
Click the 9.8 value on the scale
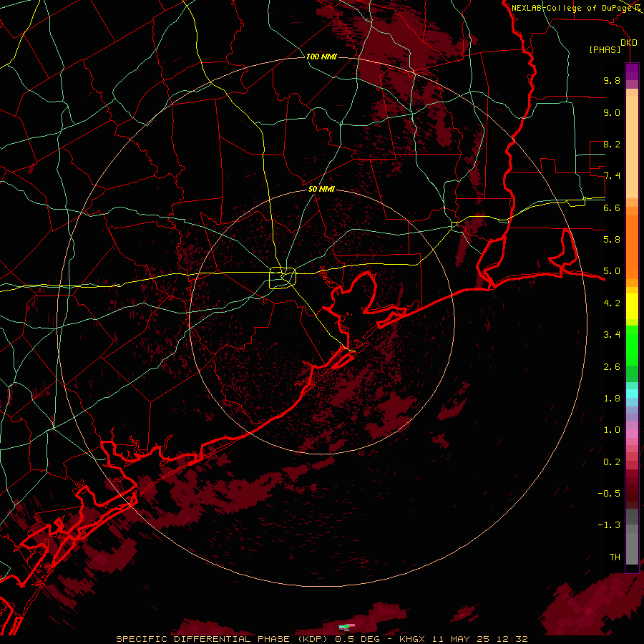(x=612, y=80)
